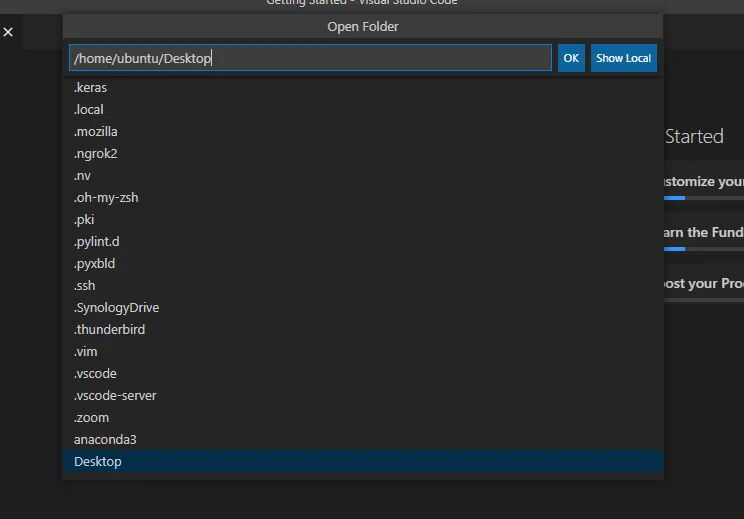Viewport: 744px width, 519px height.
Task: Select the .pylint.d folder
Action: point(97,242)
